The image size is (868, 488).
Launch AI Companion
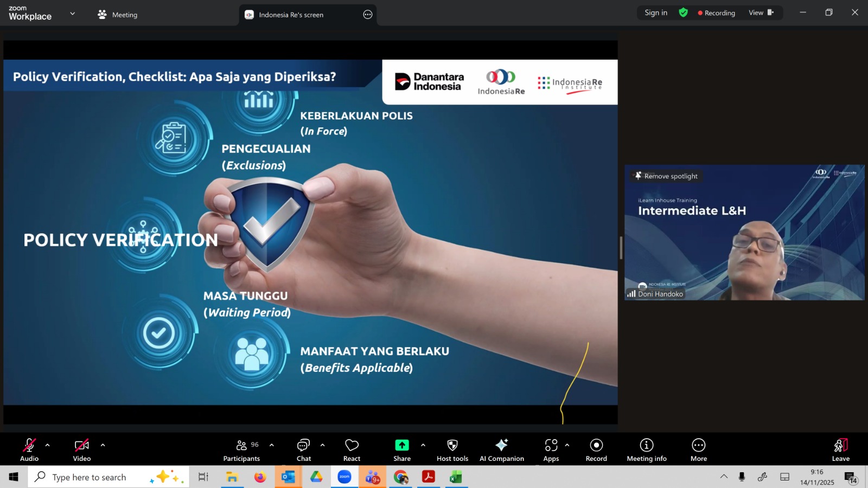(x=501, y=450)
